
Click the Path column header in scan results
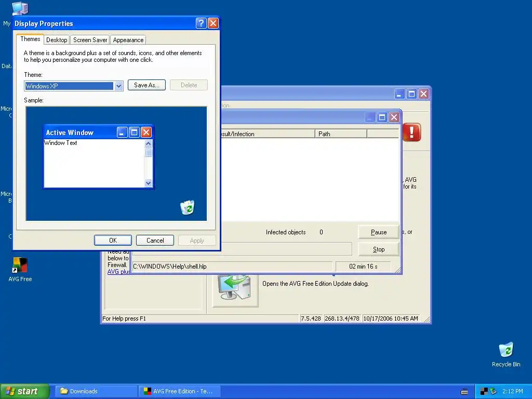pyautogui.click(x=341, y=134)
